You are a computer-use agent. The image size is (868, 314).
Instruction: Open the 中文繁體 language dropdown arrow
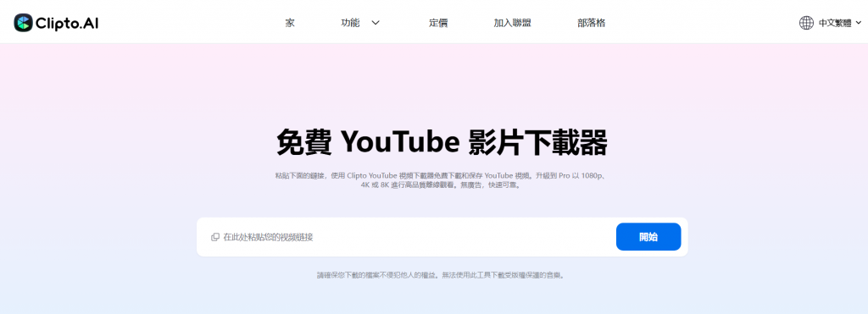click(859, 23)
